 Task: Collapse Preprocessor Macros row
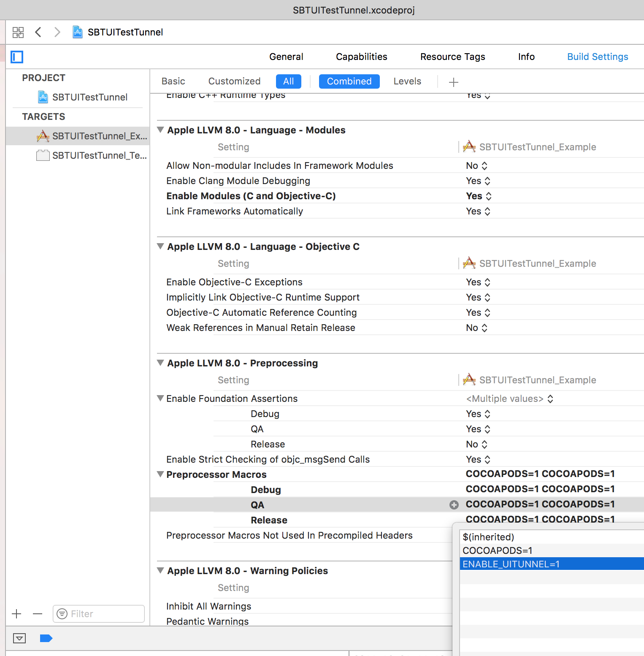(160, 474)
